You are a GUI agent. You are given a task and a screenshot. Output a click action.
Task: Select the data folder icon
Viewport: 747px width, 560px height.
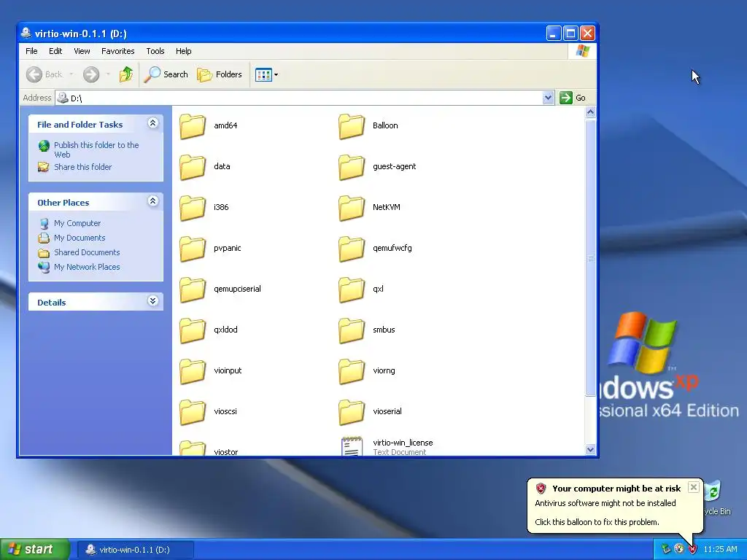[193, 167]
